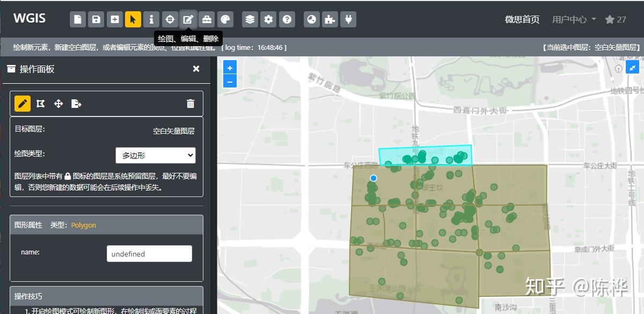Toggle the move feature tool

pos(58,104)
